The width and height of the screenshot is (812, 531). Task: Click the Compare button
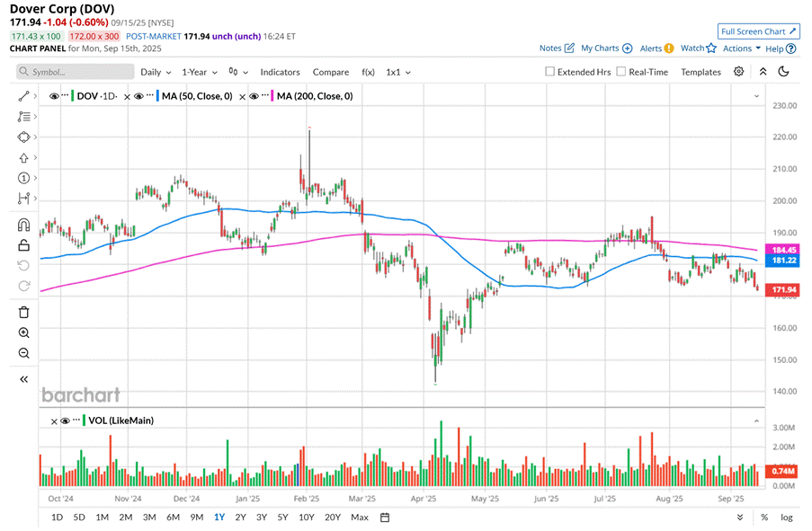(331, 72)
